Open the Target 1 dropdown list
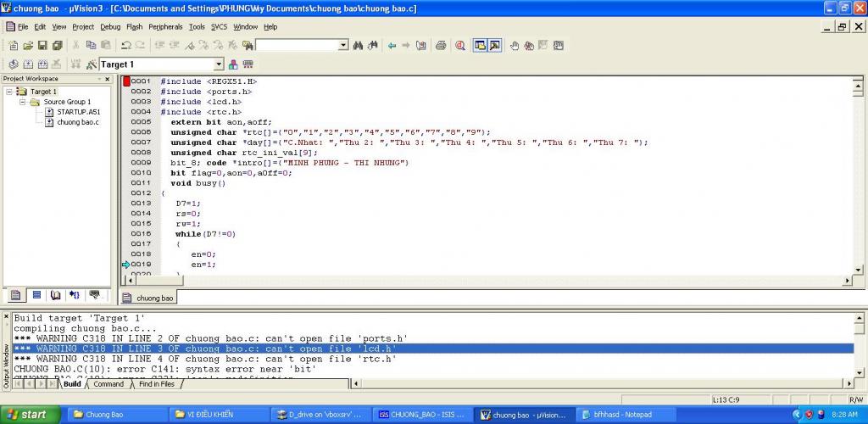868x424 pixels. tap(218, 64)
